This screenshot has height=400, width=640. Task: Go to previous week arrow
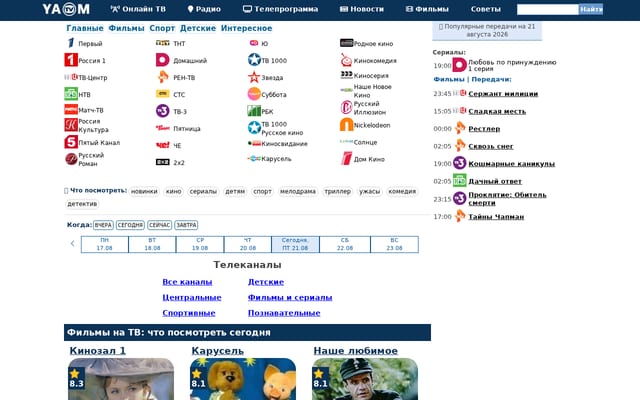coord(72,244)
